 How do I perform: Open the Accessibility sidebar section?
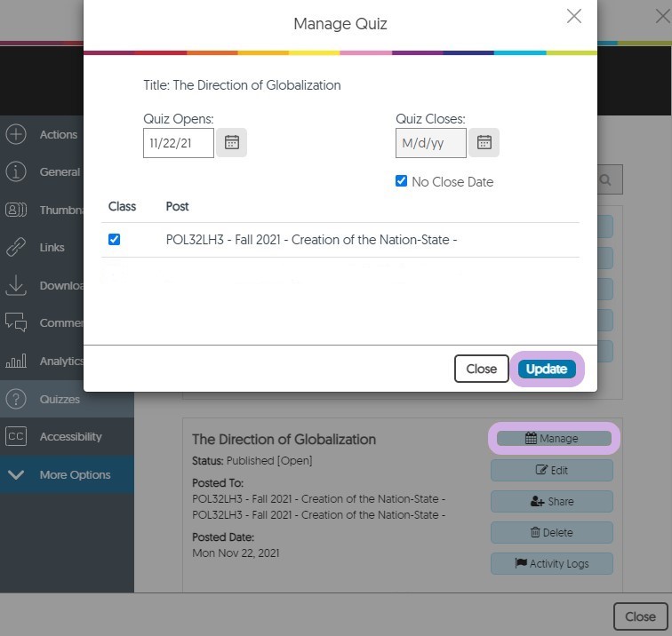(67, 436)
